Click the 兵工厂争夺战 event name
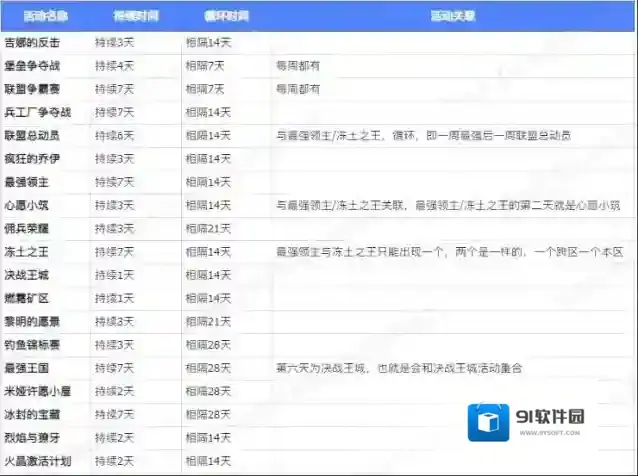 (37, 112)
